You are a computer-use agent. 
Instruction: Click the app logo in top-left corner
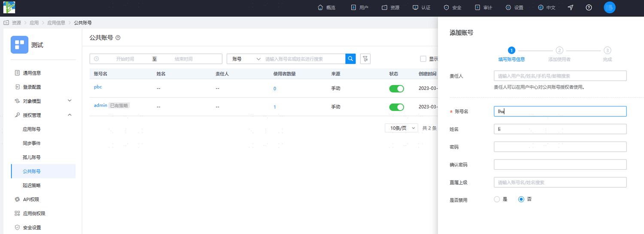click(x=9, y=7)
